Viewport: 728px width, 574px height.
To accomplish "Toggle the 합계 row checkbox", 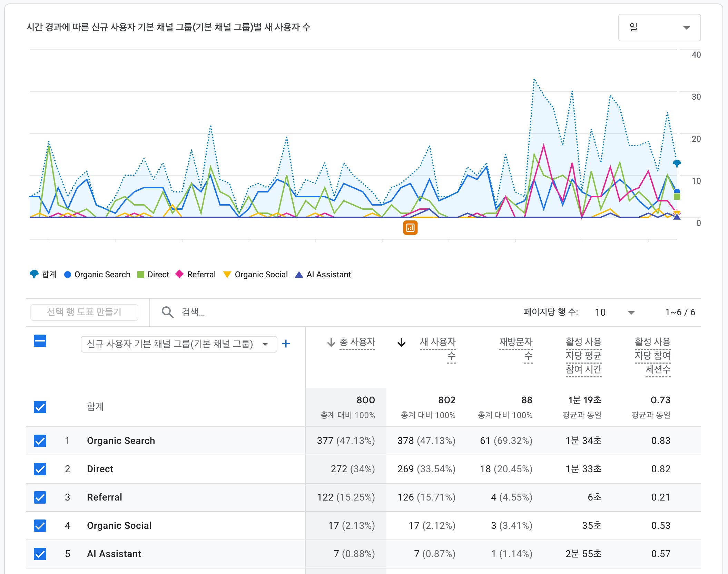I will (x=40, y=407).
